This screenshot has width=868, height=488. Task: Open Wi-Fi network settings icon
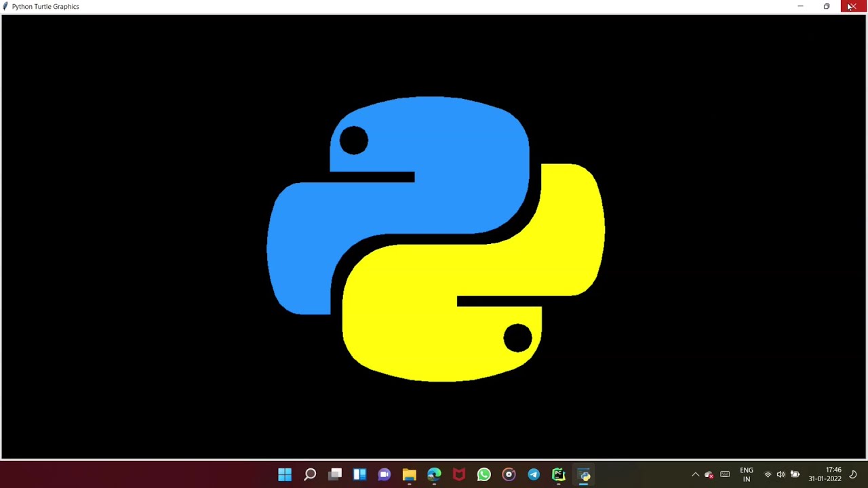point(768,474)
